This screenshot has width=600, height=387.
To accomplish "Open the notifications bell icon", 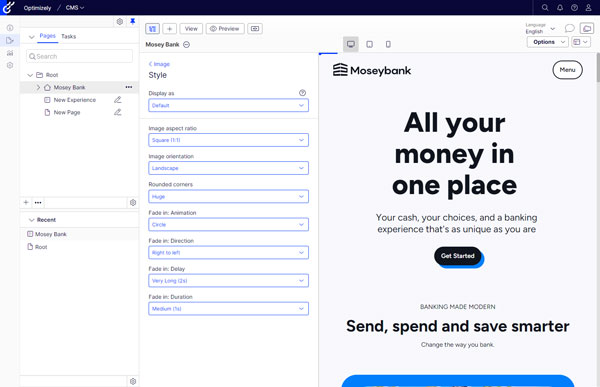I will pos(560,7).
